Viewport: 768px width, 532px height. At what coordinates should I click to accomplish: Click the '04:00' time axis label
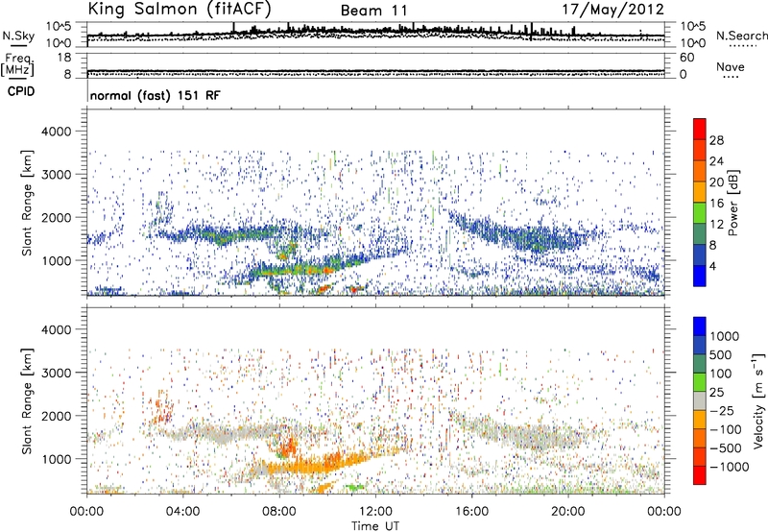click(183, 512)
